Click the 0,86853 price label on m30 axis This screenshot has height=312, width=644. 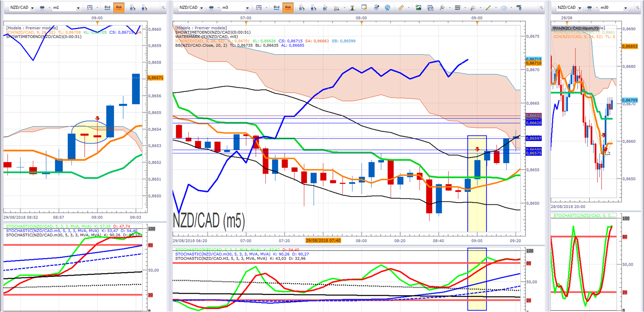click(631, 46)
